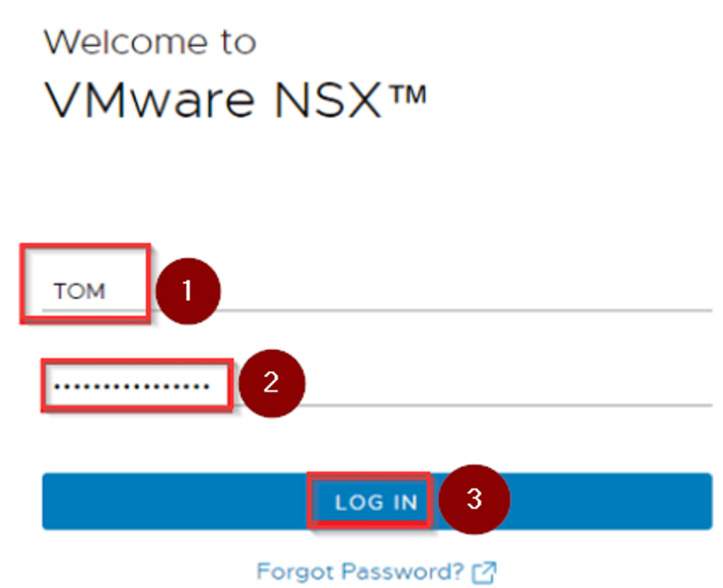Focus the username field containing TOM
The width and height of the screenshot is (723, 588).
tap(80, 291)
